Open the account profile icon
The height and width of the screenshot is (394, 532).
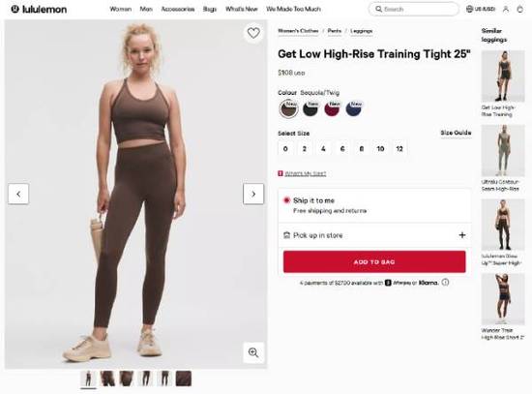[506, 9]
